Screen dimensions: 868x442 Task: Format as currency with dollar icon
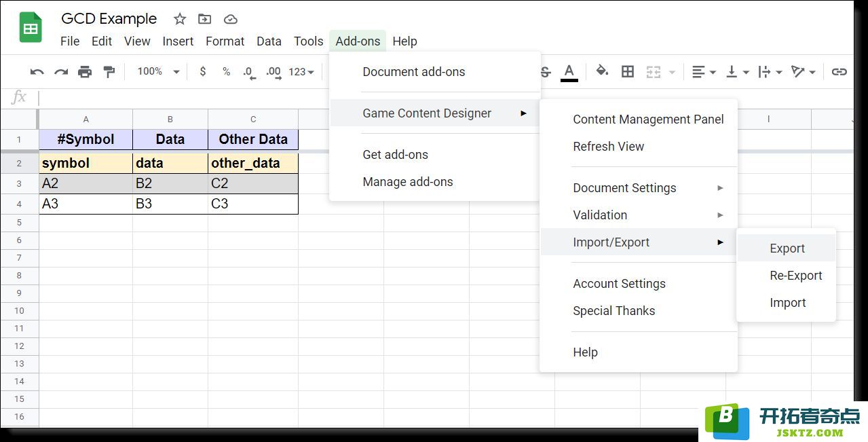point(202,71)
